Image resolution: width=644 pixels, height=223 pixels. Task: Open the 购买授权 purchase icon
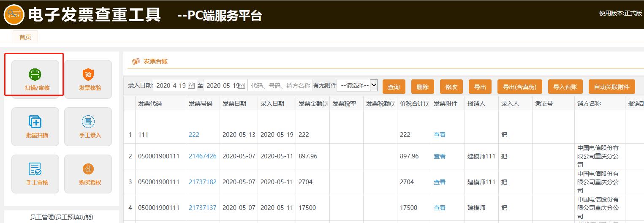[x=88, y=169]
